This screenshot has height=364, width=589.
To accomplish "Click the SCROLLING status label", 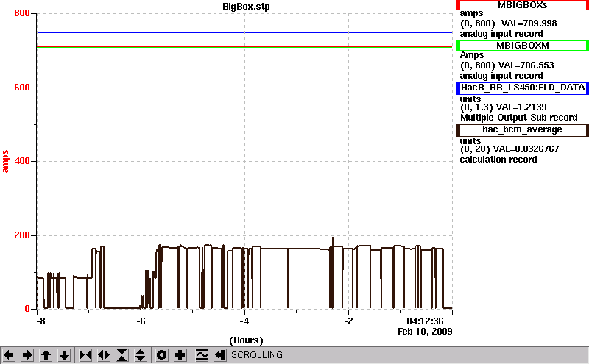I will [x=256, y=355].
